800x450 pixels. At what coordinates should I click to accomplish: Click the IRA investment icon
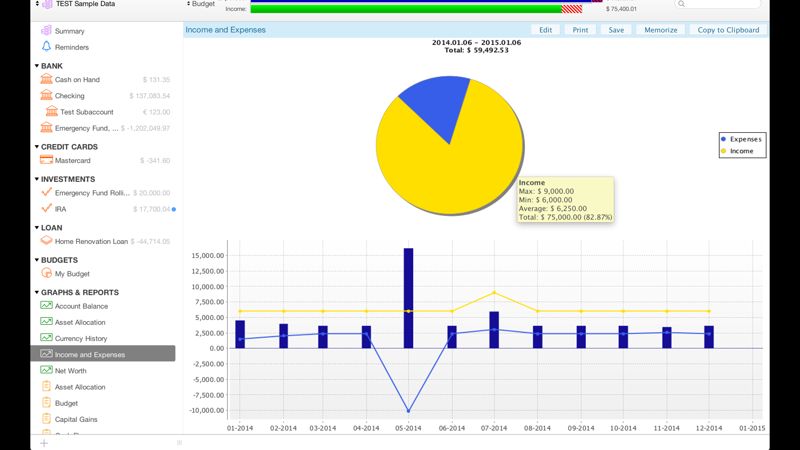[46, 208]
